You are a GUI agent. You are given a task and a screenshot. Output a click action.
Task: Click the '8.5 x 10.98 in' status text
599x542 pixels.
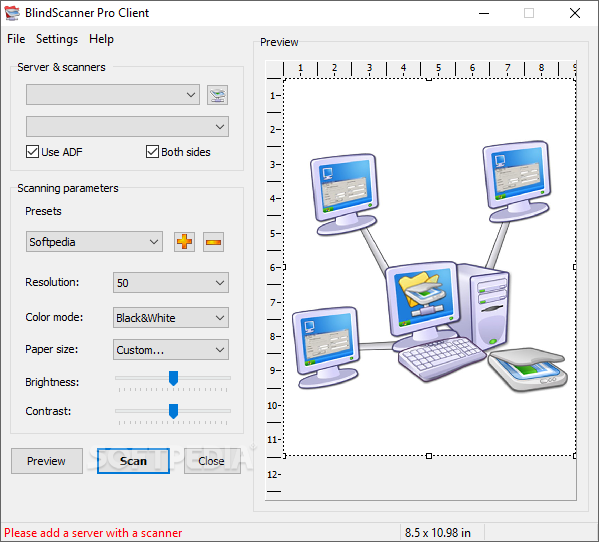click(x=438, y=532)
